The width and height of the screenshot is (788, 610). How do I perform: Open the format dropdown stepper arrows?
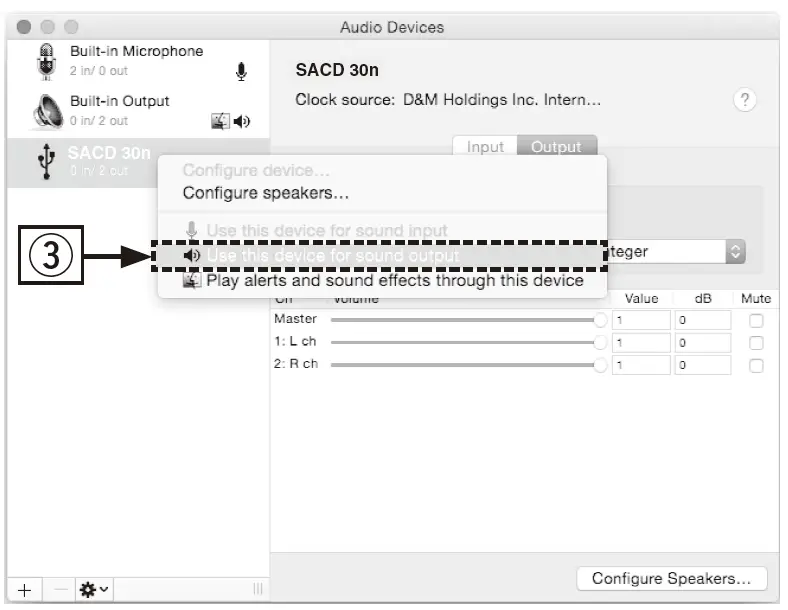click(735, 251)
